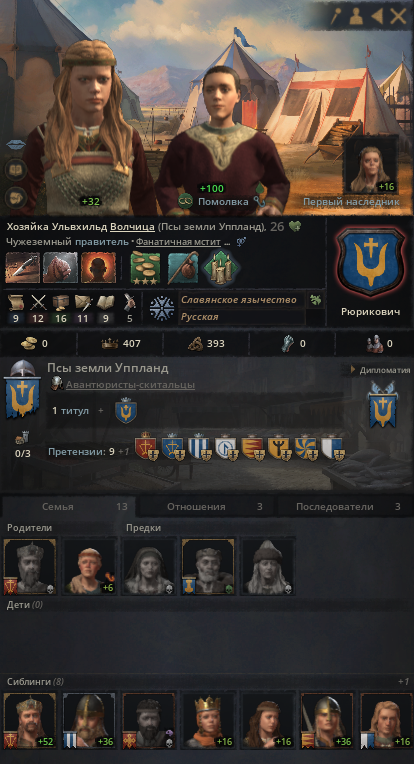Click the Славянское язычество faith link

click(239, 300)
